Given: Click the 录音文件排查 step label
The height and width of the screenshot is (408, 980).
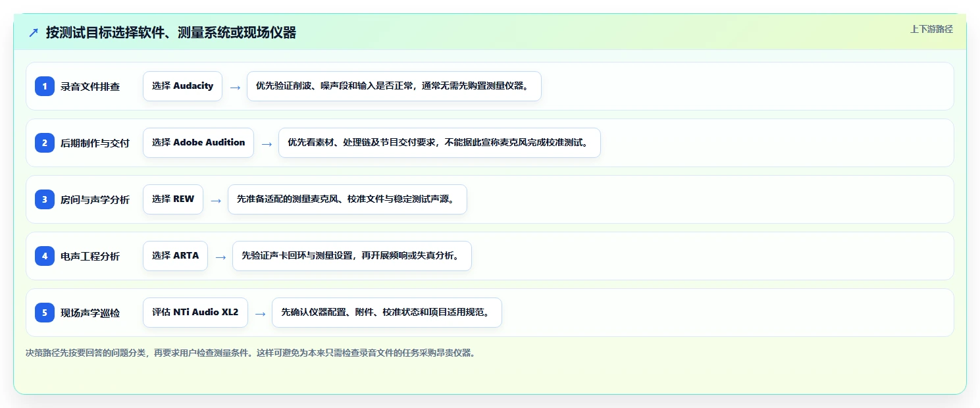Looking at the screenshot, I should coord(90,86).
